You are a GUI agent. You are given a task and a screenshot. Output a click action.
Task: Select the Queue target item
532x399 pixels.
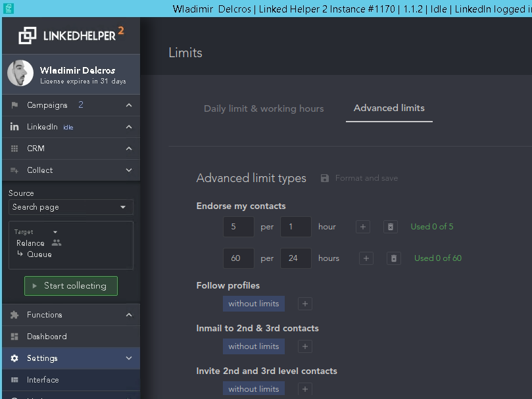[39, 254]
